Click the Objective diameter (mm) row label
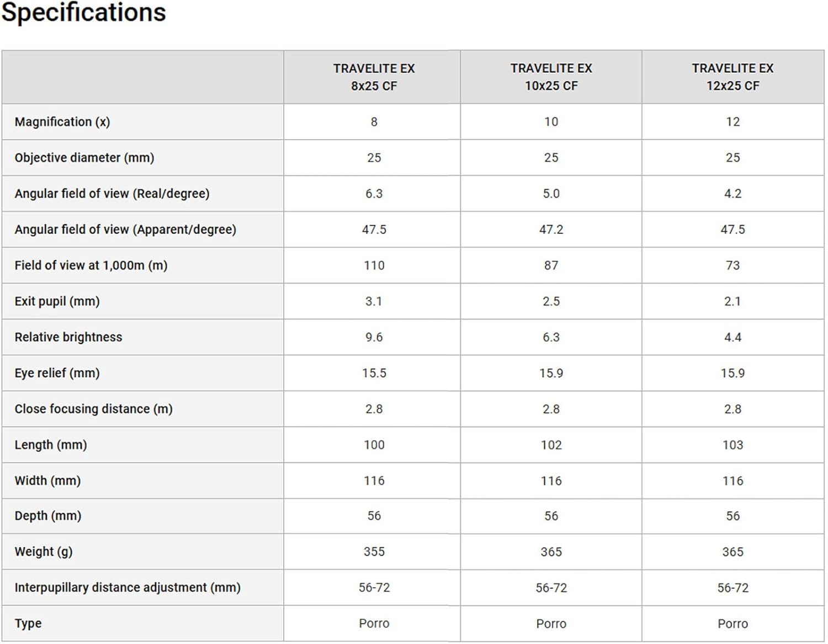 pos(84,158)
